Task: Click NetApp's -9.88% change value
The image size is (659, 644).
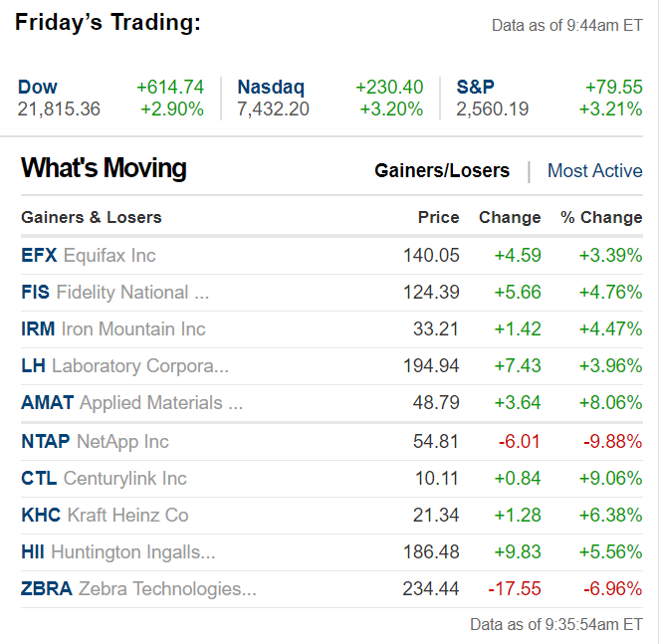Action: pos(610,442)
